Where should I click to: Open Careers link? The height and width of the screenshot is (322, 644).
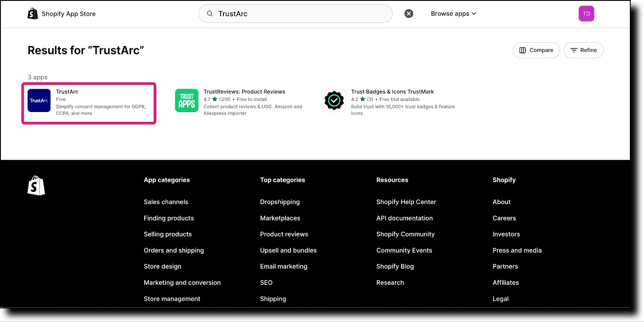[x=504, y=218]
